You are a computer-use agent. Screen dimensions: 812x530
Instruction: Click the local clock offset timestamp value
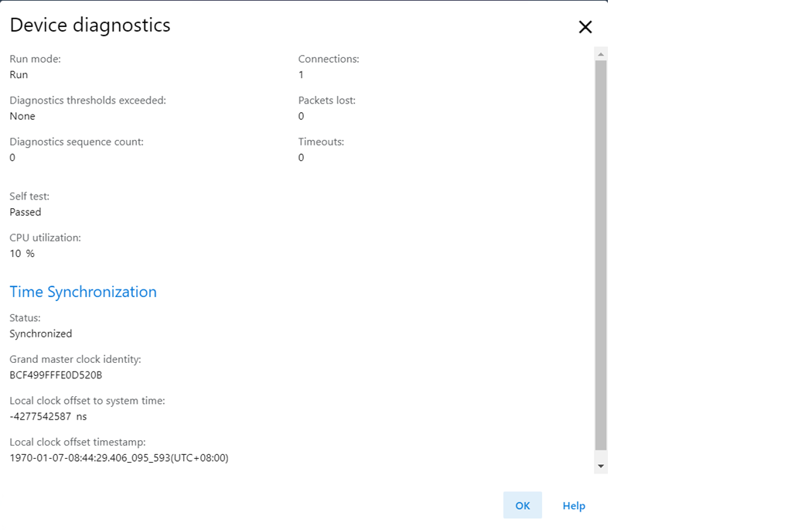[119, 458]
